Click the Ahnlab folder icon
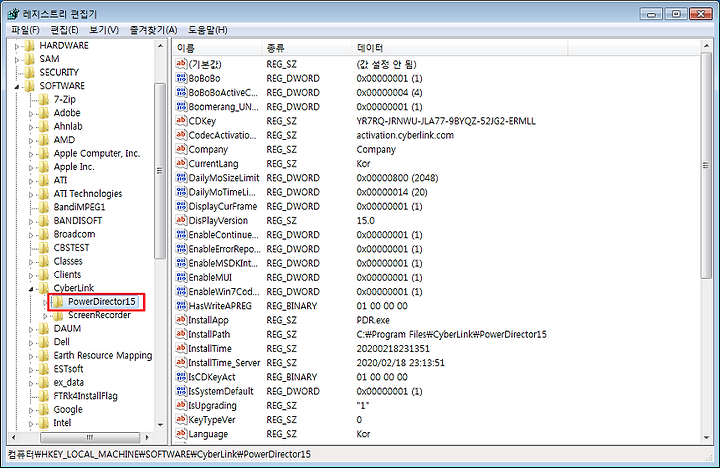 click(x=44, y=126)
